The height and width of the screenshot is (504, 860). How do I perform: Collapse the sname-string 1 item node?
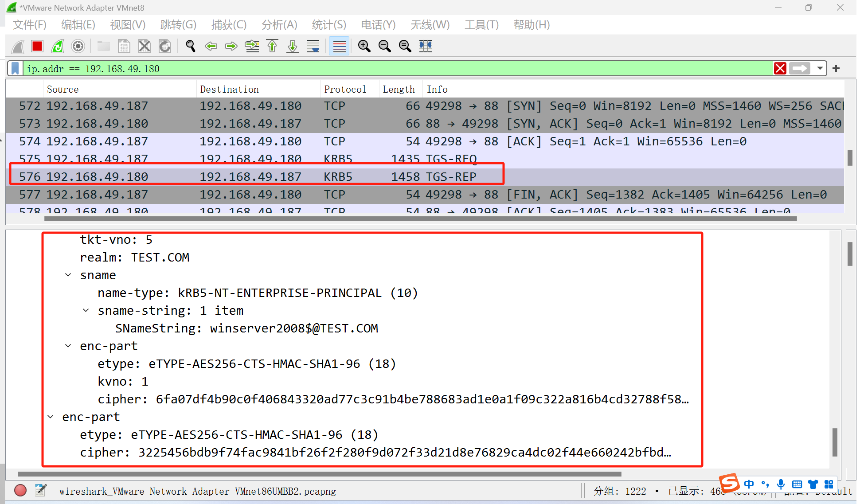point(86,311)
